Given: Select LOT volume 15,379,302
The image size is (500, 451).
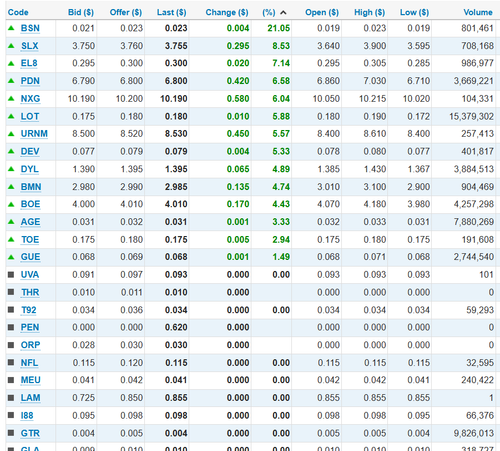Looking at the screenshot, I should coord(471,116).
